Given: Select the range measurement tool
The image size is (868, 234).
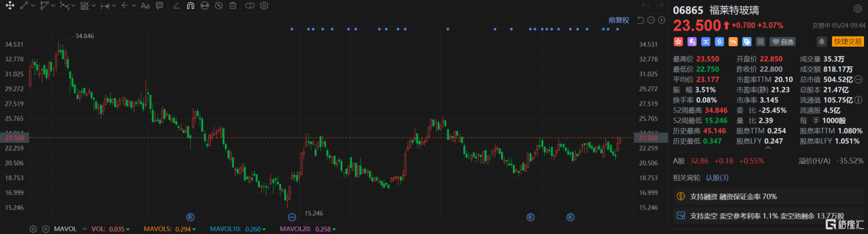Looking at the screenshot, I should pos(104,6).
